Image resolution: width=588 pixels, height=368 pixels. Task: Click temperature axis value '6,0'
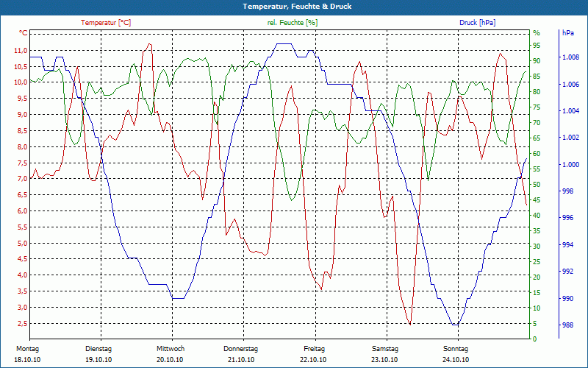pos(22,211)
